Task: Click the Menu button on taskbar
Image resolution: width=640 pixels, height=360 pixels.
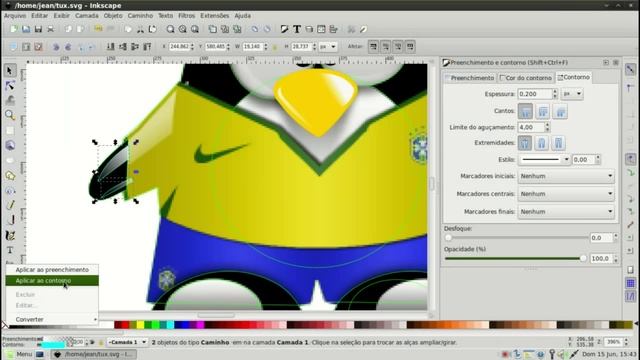Action: point(19,354)
